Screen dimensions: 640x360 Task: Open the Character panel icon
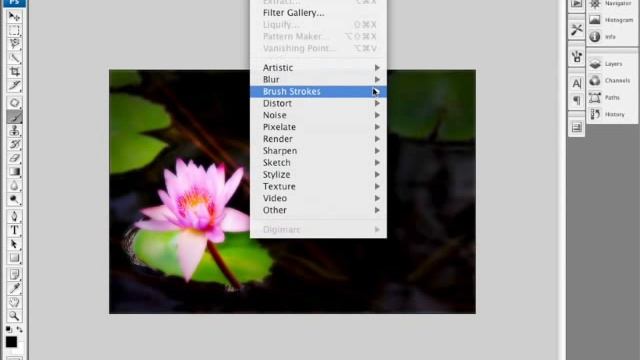576,84
